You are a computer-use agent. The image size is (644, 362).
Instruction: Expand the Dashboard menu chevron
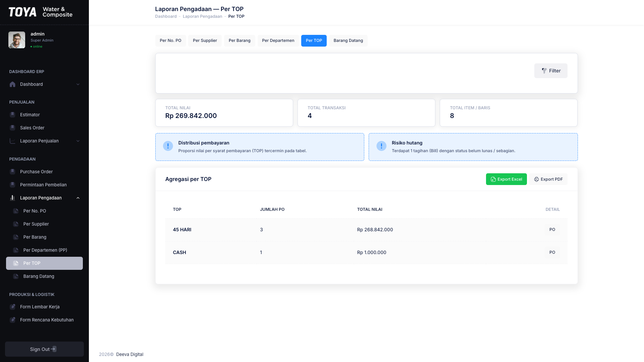tap(78, 84)
